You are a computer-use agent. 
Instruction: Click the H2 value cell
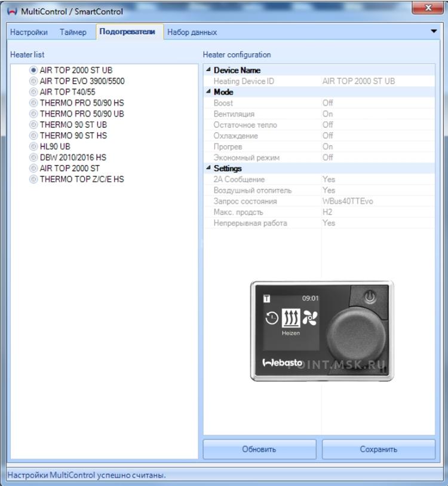click(x=378, y=212)
